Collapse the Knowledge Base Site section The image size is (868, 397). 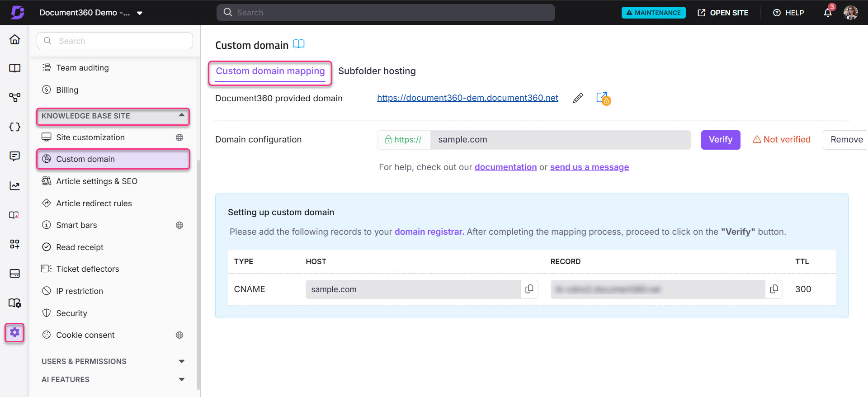pos(113,116)
